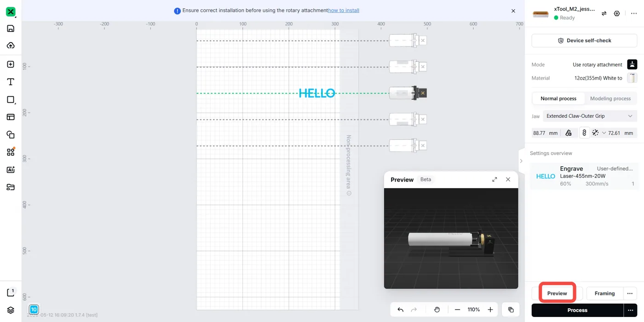Remove the fourth rotary row
Image resolution: width=644 pixels, height=322 pixels.
point(423,119)
